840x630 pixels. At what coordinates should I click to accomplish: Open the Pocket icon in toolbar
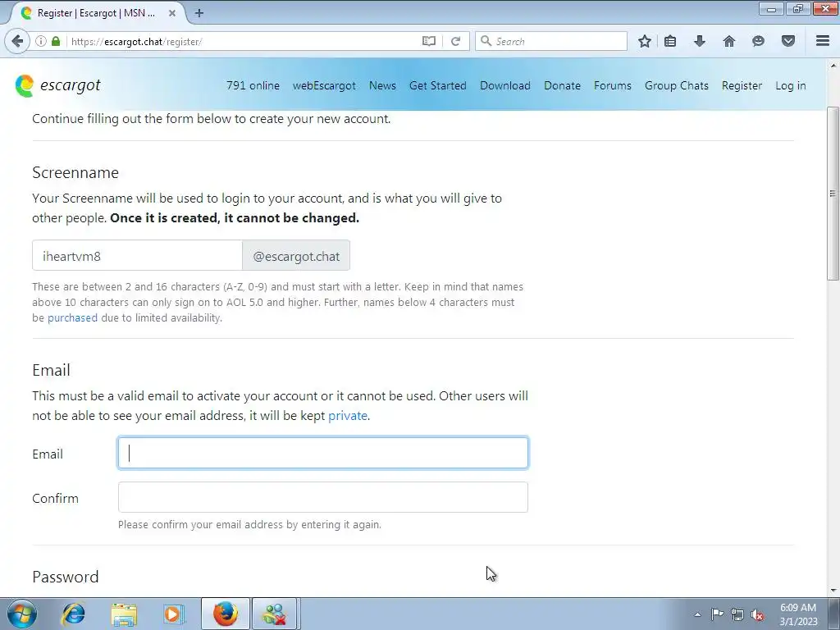pyautogui.click(x=788, y=41)
